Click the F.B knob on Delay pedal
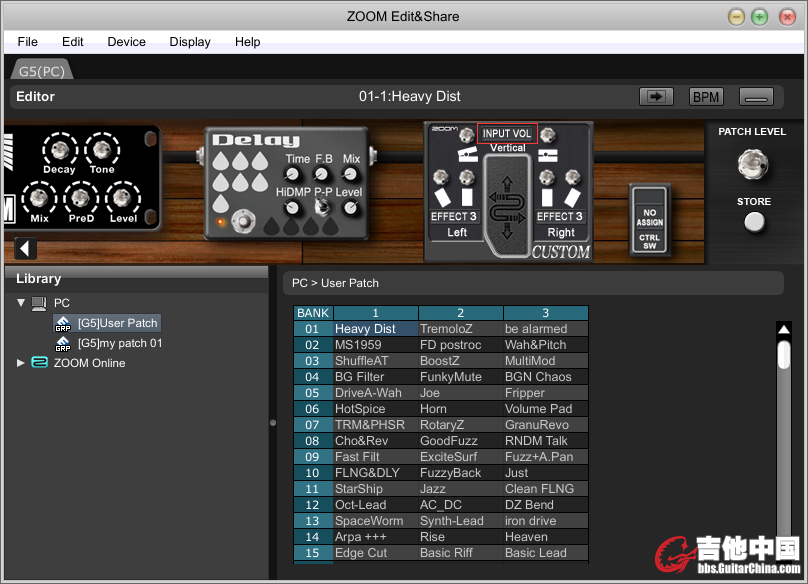The image size is (808, 584). [x=322, y=174]
